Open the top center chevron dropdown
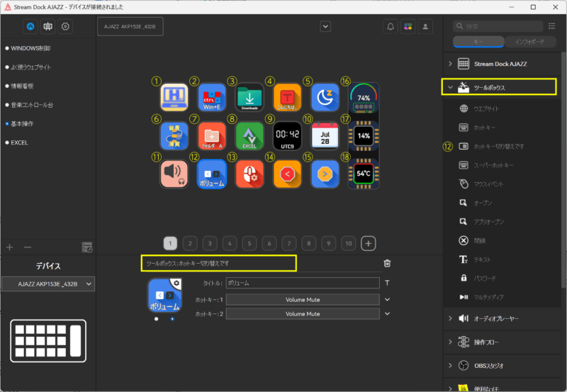567x392 pixels. point(325,26)
